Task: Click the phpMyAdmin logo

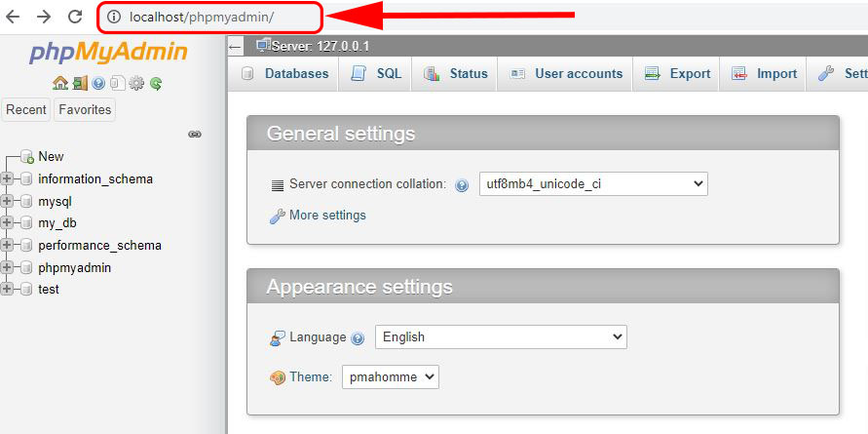Action: 108,53
